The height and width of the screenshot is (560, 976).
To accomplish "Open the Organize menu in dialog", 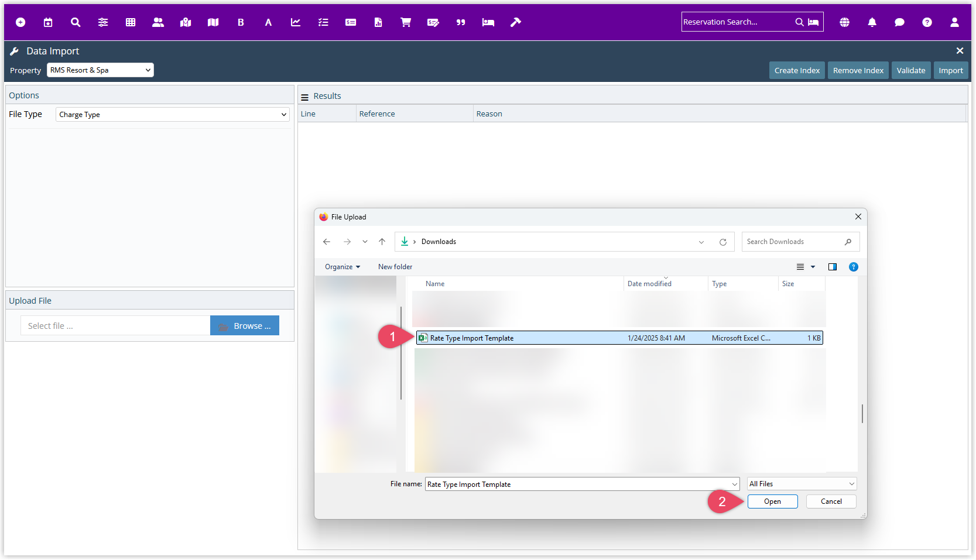I will [343, 267].
